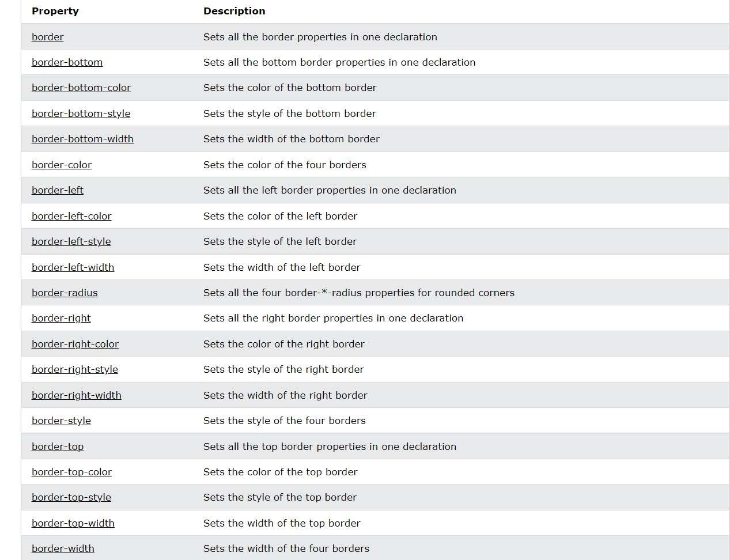Click the border-bottom link
The width and height of the screenshot is (730, 560).
click(x=67, y=62)
